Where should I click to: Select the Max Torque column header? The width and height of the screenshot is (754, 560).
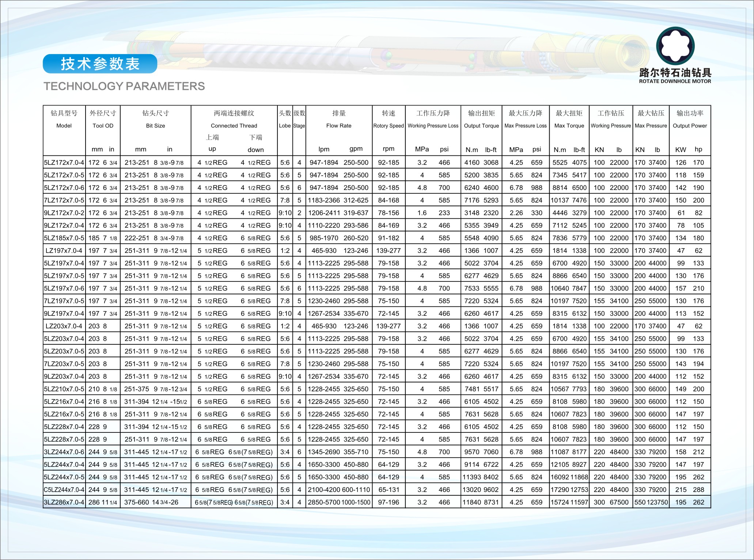[569, 126]
